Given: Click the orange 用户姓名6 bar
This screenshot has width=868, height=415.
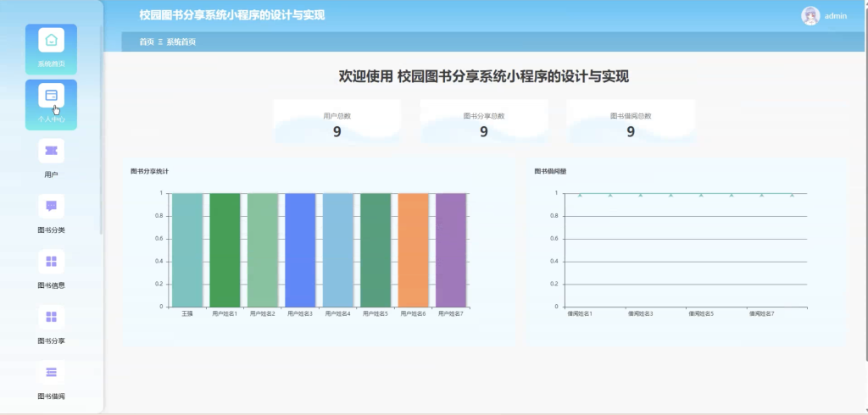Looking at the screenshot, I should pos(413,250).
